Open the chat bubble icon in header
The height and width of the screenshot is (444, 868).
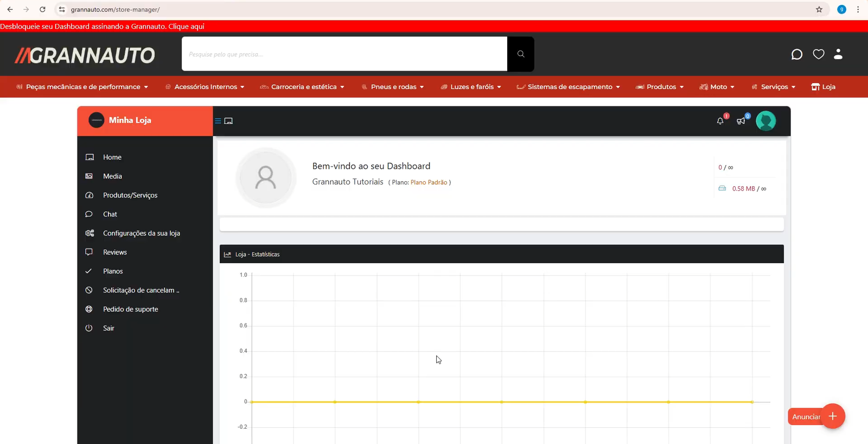(796, 54)
